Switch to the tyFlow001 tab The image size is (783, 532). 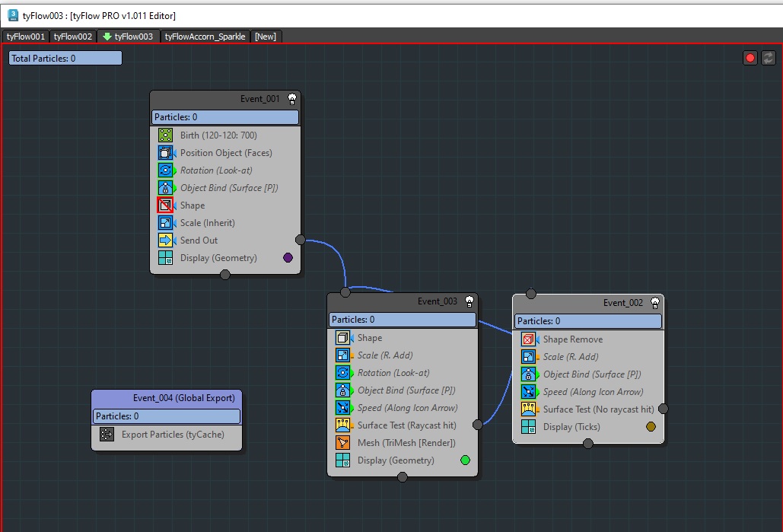click(x=26, y=37)
